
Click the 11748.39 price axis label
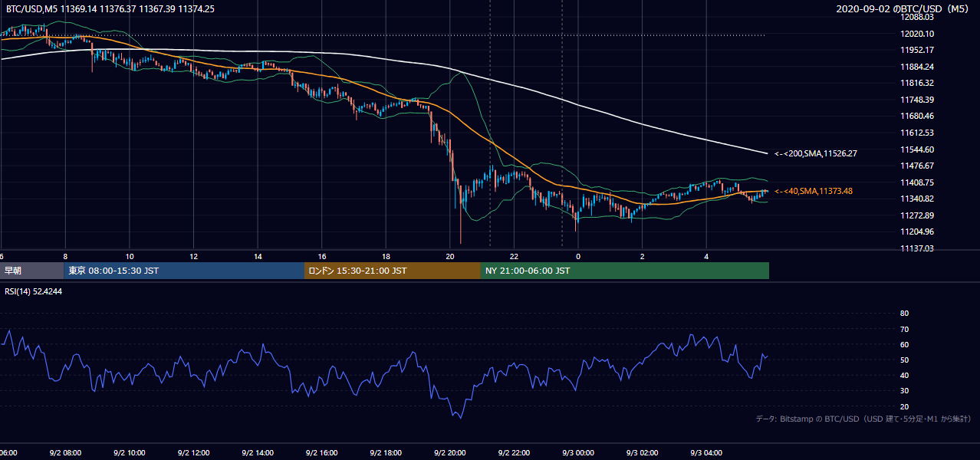pos(917,100)
